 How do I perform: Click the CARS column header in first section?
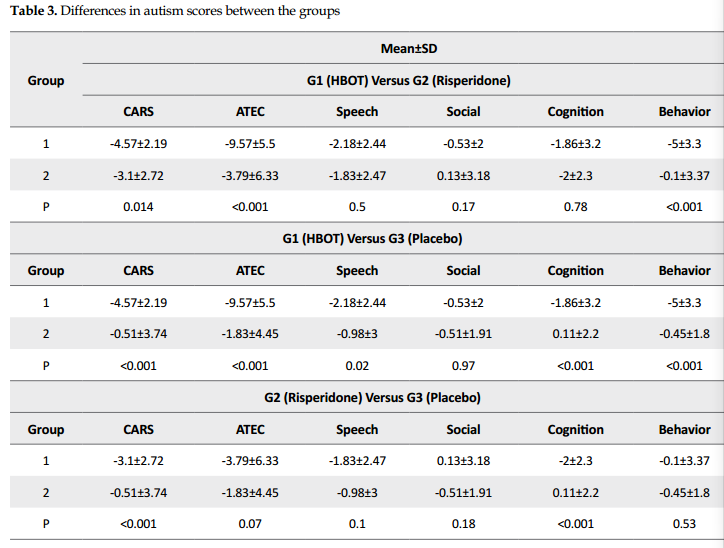(x=138, y=112)
